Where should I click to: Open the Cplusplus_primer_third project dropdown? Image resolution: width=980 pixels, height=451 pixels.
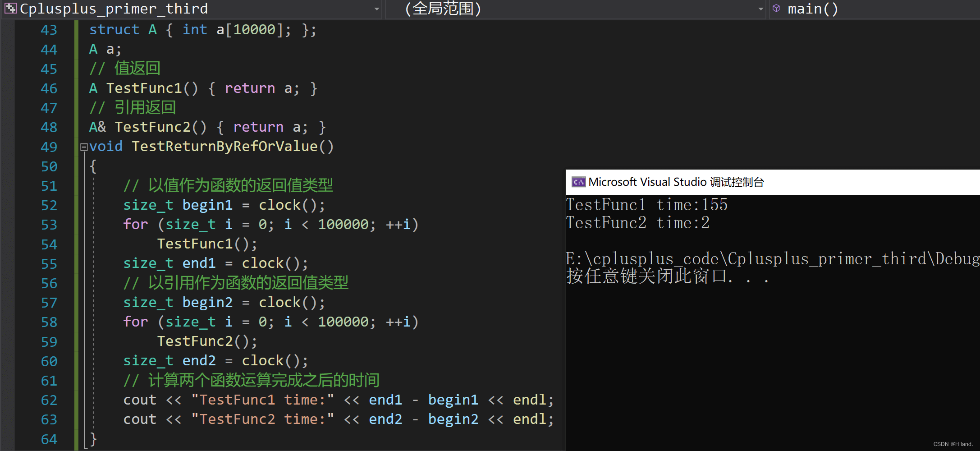(376, 9)
